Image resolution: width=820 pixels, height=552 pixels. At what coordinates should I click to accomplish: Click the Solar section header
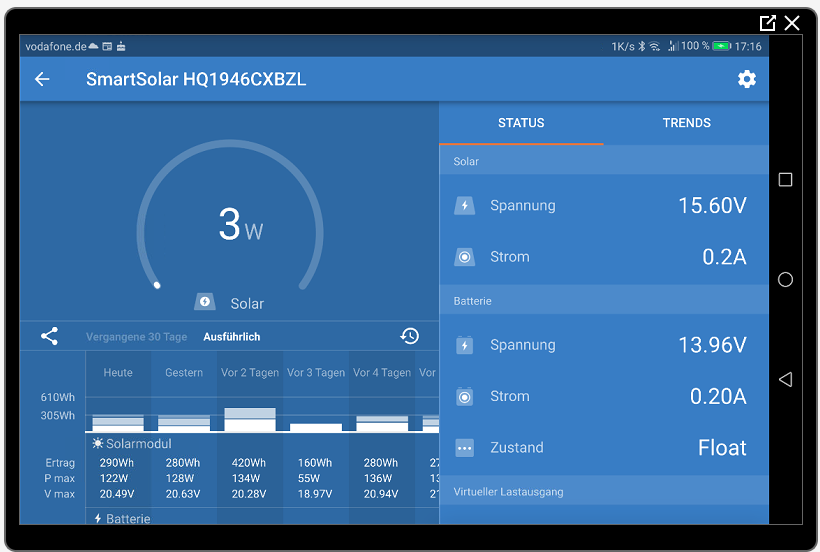coord(604,161)
